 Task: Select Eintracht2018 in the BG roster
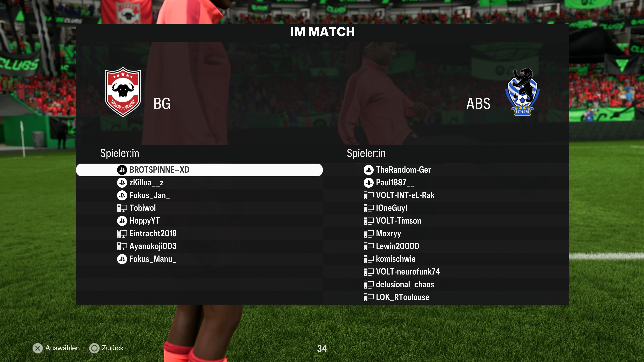(x=199, y=234)
